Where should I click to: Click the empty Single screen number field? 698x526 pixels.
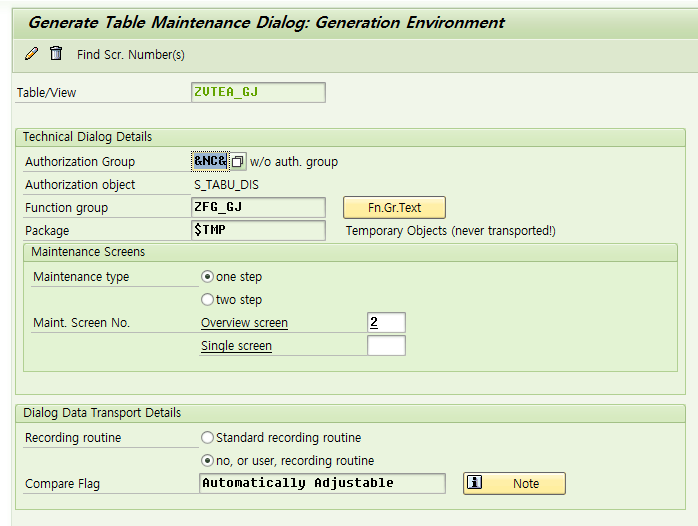(386, 345)
